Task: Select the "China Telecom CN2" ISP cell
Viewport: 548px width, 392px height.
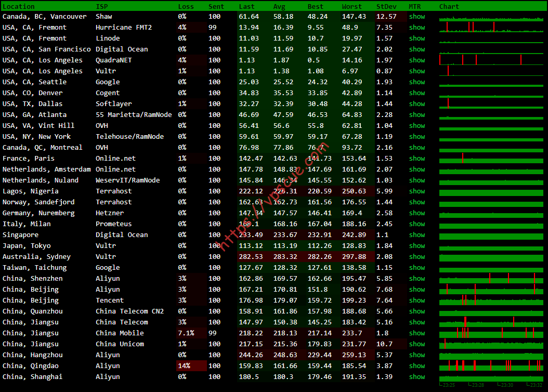Action: pyautogui.click(x=129, y=311)
